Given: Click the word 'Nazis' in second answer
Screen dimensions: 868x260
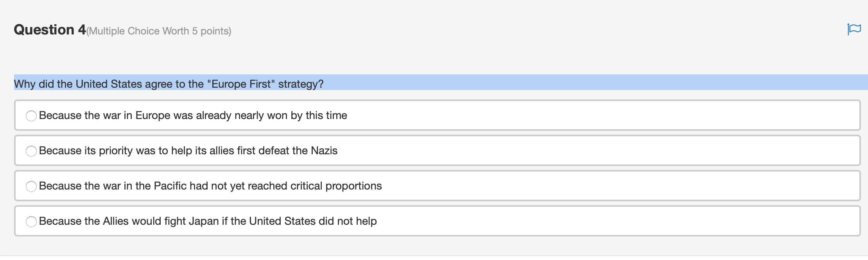Looking at the screenshot, I should click(324, 151).
